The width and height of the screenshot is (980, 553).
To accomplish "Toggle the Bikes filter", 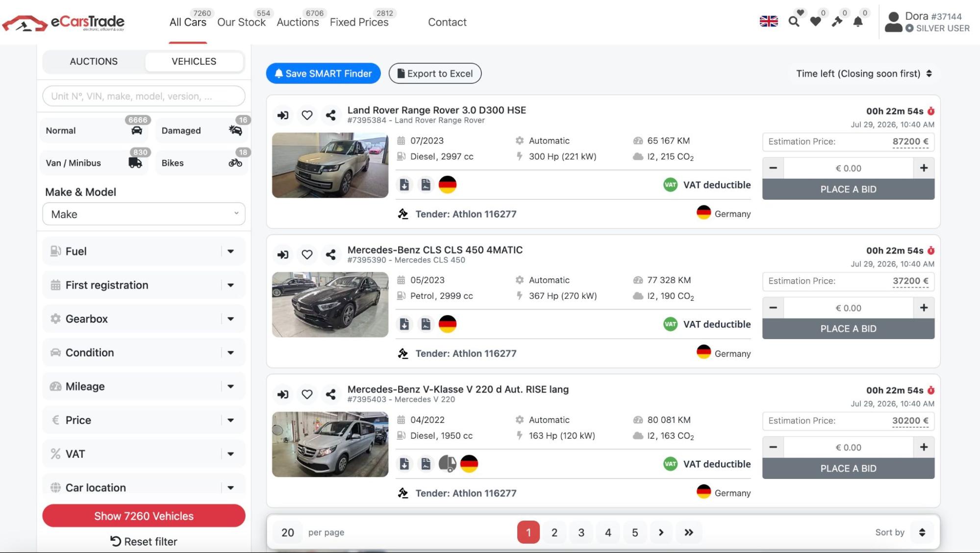I will click(x=202, y=162).
